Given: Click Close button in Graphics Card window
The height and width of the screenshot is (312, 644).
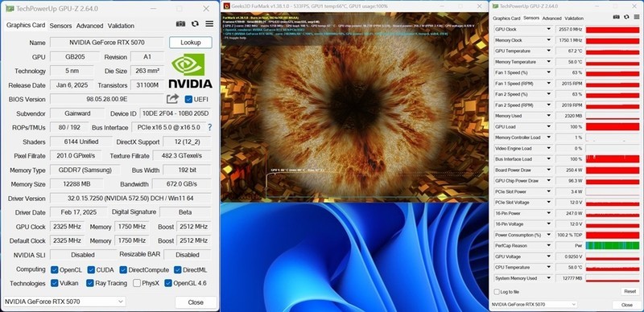Looking at the screenshot, I should click(x=196, y=302).
